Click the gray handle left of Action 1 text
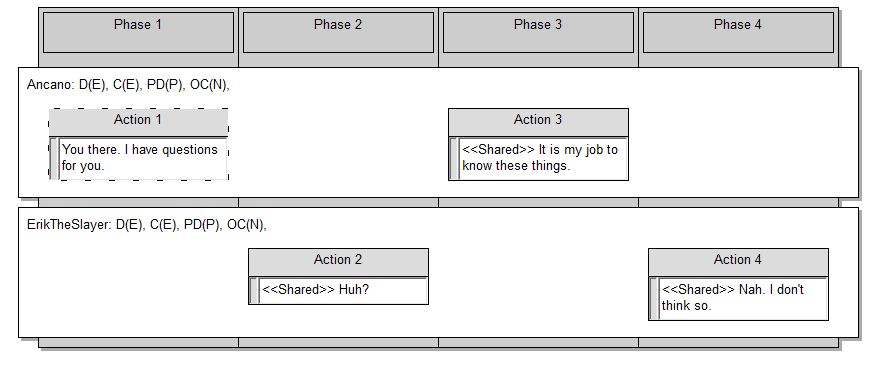 [x=54, y=158]
